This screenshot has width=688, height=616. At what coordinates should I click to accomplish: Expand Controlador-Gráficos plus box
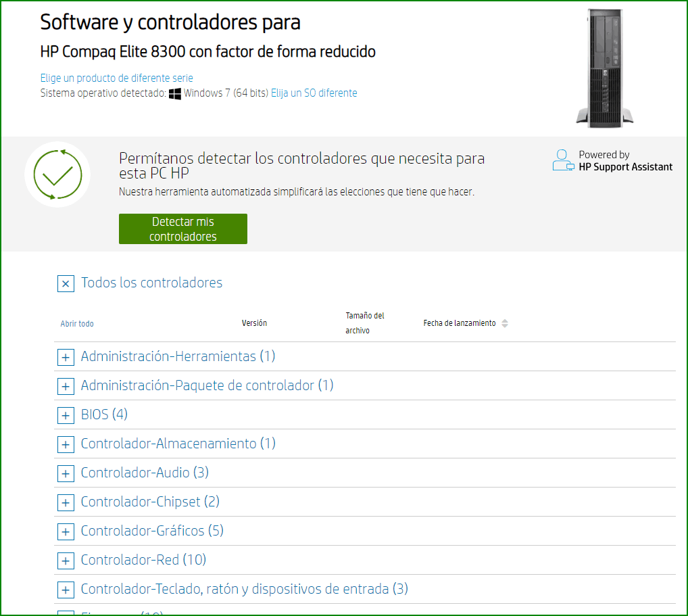click(66, 531)
